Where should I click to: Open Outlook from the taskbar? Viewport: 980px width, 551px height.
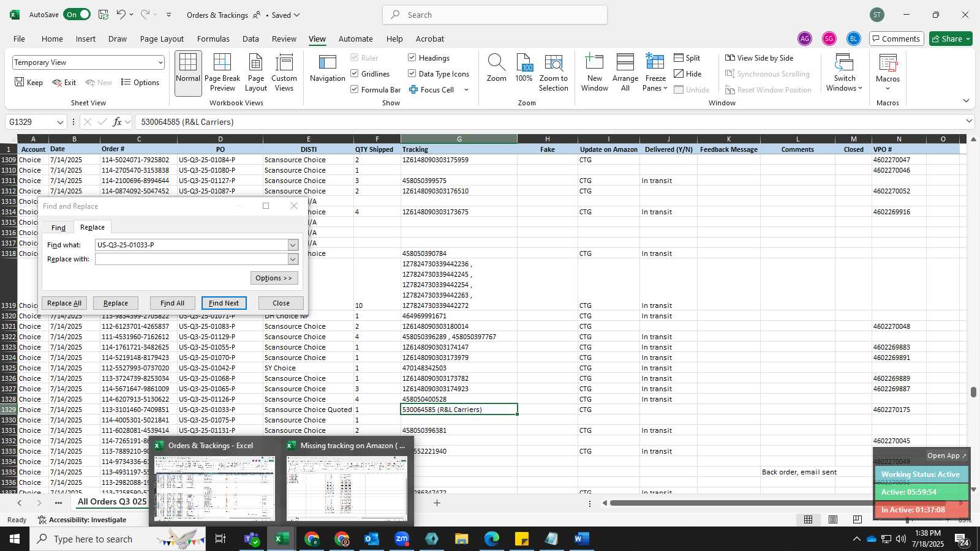(x=372, y=539)
